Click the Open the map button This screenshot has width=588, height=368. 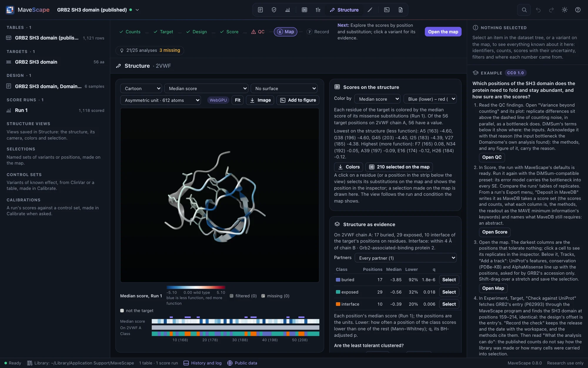tap(443, 32)
